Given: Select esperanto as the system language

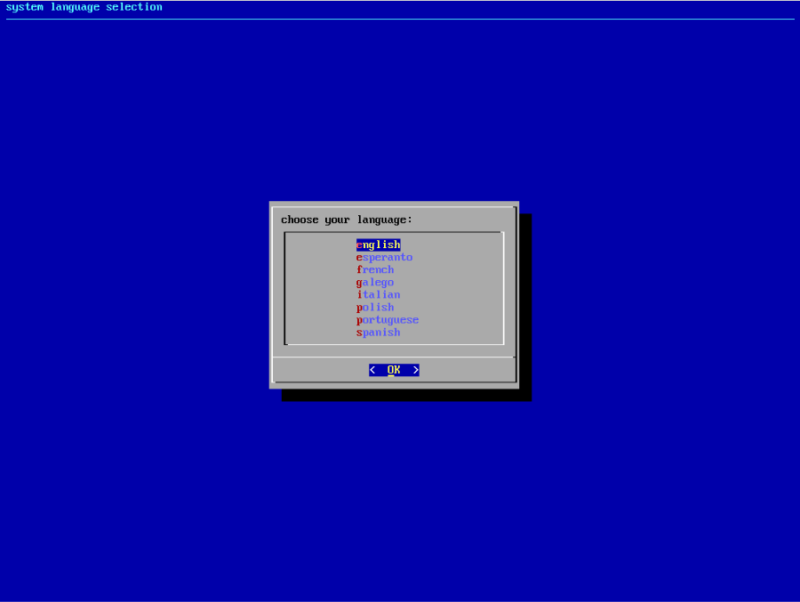Looking at the screenshot, I should click(x=385, y=257).
